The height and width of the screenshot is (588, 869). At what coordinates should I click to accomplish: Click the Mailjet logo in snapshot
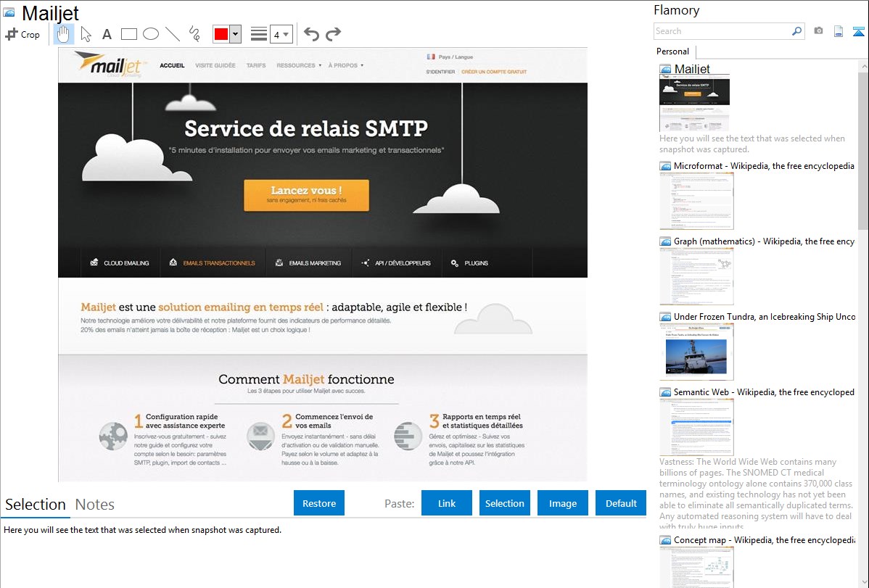click(110, 65)
